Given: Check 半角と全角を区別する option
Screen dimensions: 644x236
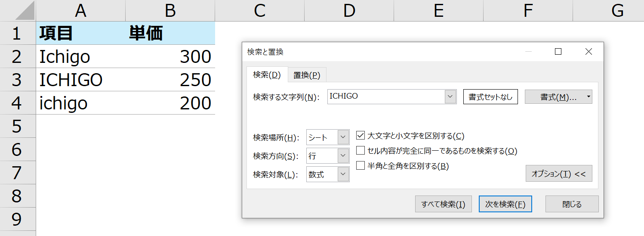Looking at the screenshot, I should click(x=361, y=165).
